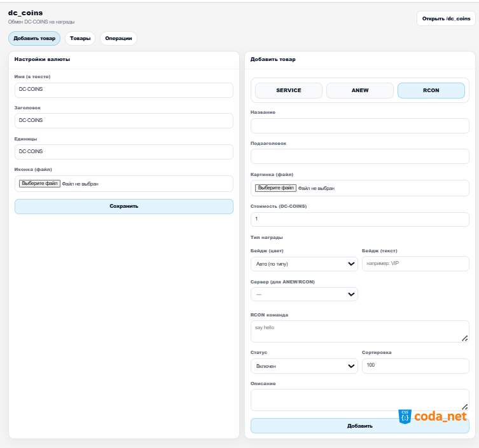Image resolution: width=479 pixels, height=448 pixels.
Task: Switch to the Операции tab
Action: (x=118, y=39)
